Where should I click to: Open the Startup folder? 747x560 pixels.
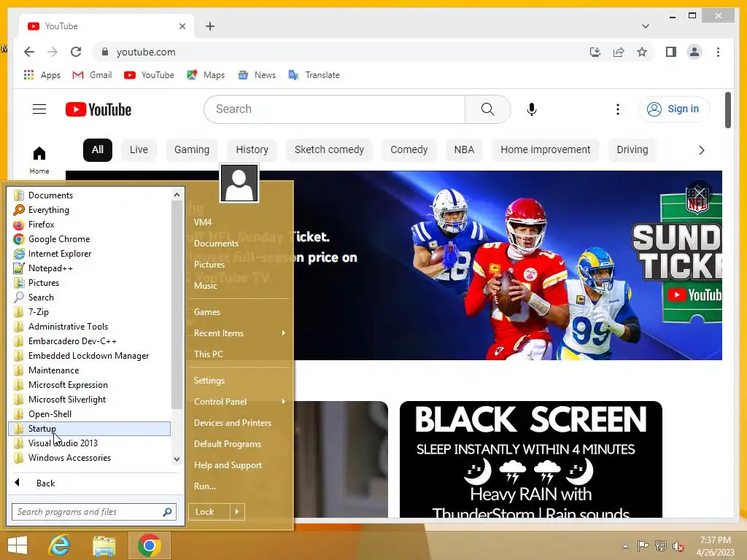point(89,429)
